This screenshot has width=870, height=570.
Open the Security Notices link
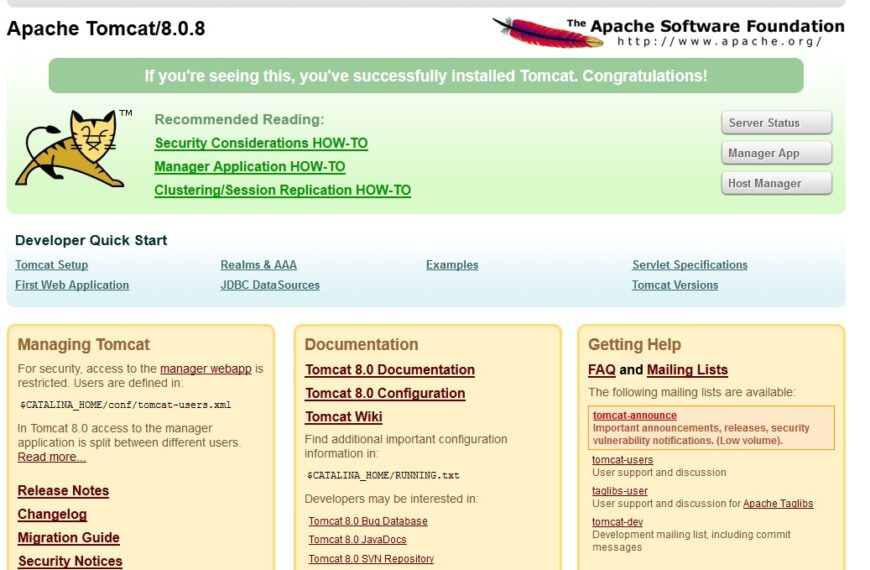[x=70, y=561]
